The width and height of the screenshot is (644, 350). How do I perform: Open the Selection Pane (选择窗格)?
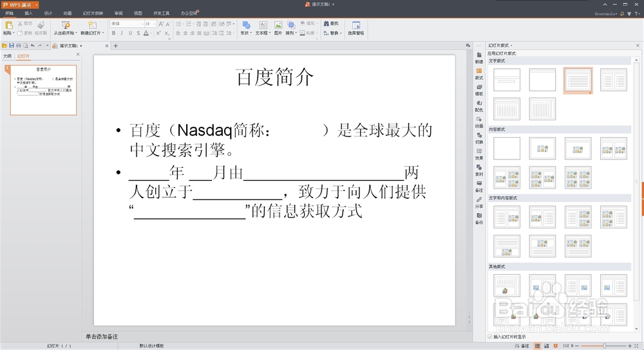click(355, 28)
